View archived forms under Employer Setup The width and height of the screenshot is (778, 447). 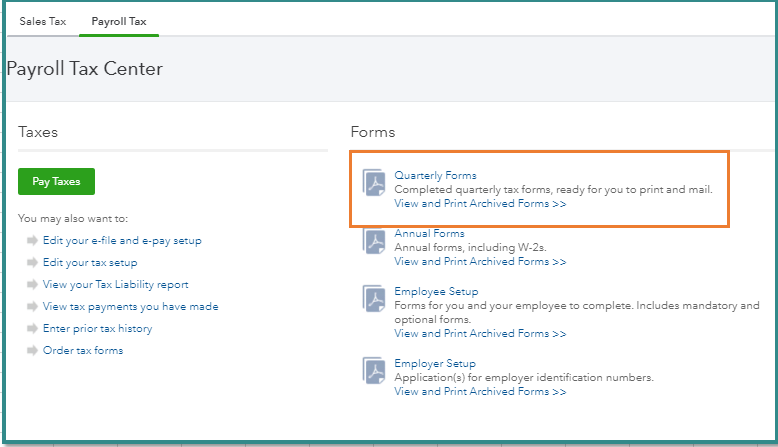pos(480,392)
